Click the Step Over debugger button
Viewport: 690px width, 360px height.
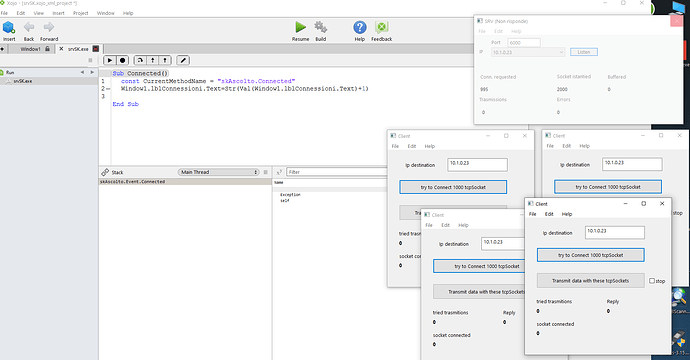point(140,60)
